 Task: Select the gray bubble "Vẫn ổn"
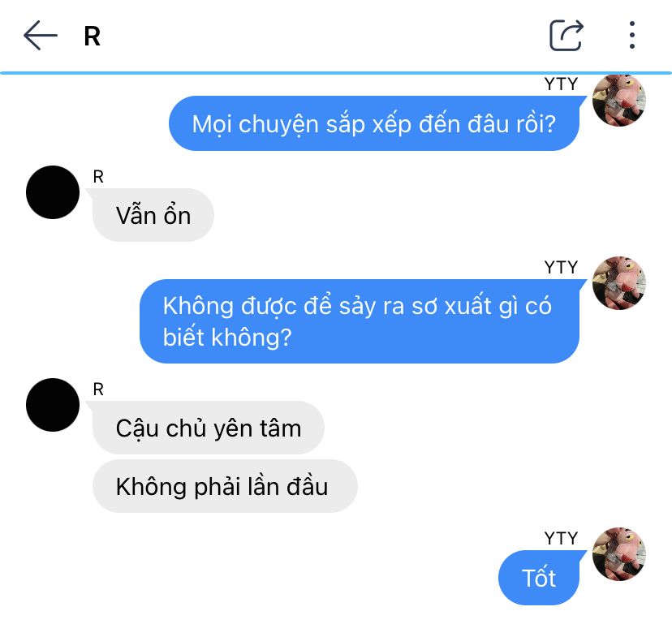pos(153,215)
